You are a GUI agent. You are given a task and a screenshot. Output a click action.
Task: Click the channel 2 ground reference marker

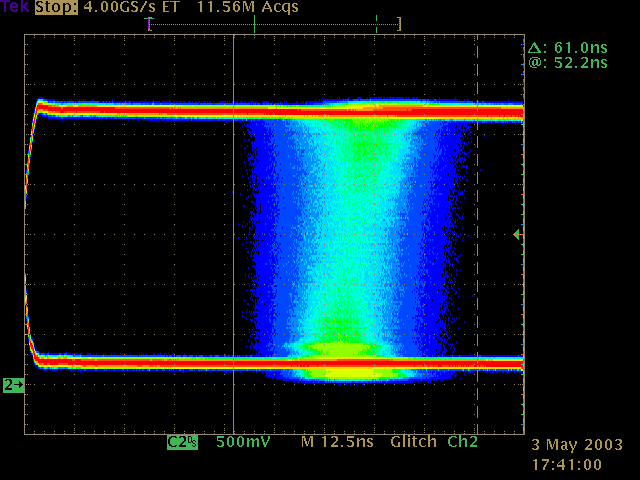coord(13,384)
